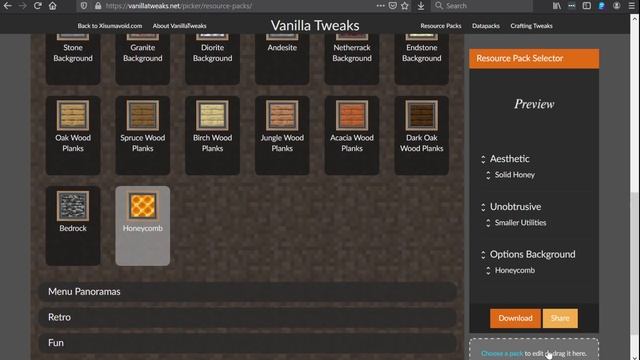Viewport: 640px width, 360px height.
Task: Deselect the Honeycomb background card
Action: click(x=142, y=226)
